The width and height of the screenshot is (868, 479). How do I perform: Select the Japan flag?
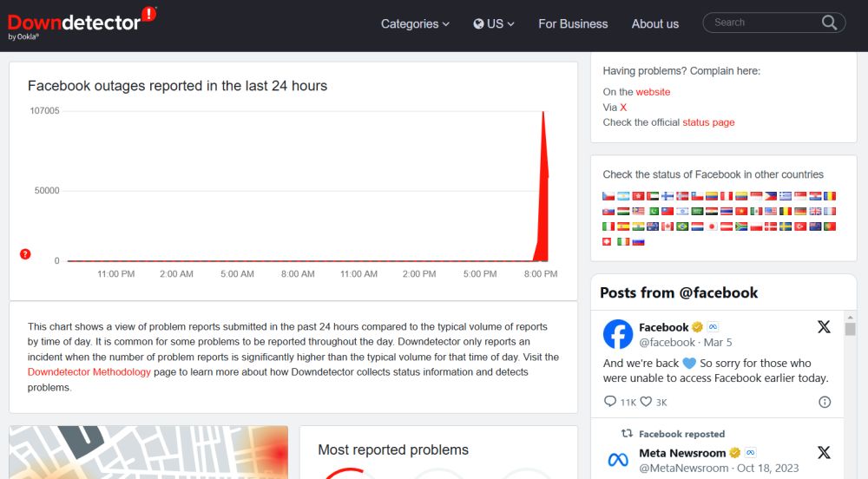click(x=712, y=226)
